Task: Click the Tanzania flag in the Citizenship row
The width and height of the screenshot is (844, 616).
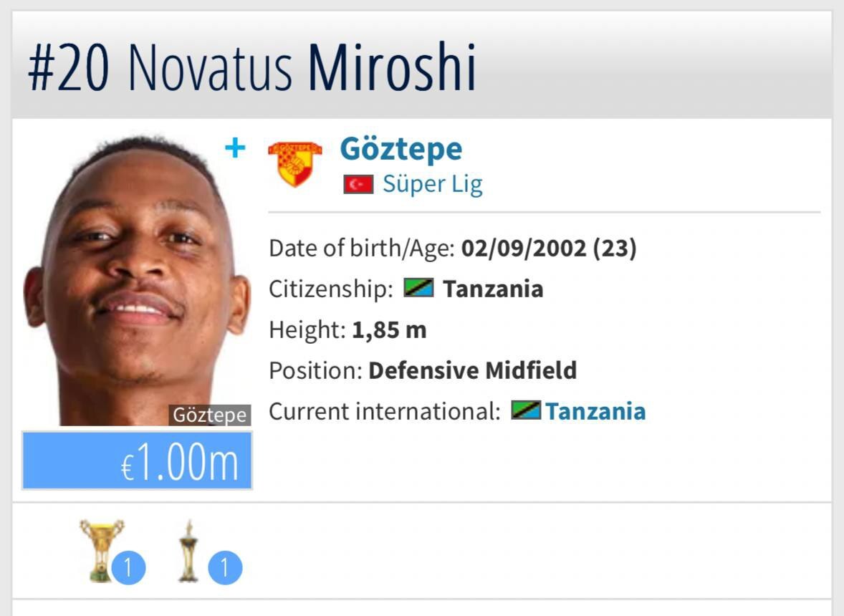Action: point(418,289)
